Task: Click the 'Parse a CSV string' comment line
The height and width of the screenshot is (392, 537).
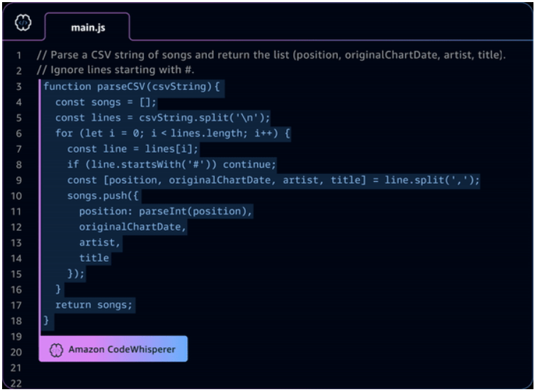Action: 271,55
